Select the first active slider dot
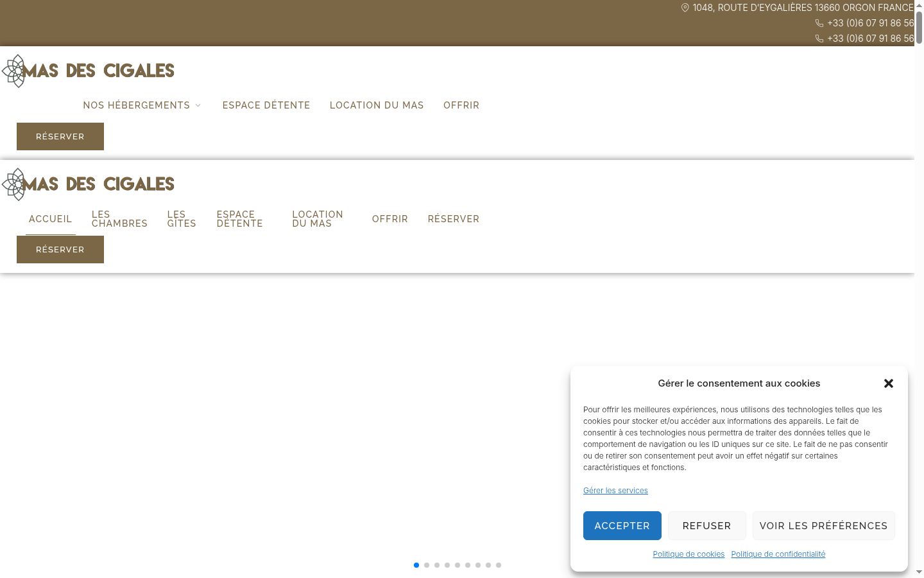 point(416,565)
